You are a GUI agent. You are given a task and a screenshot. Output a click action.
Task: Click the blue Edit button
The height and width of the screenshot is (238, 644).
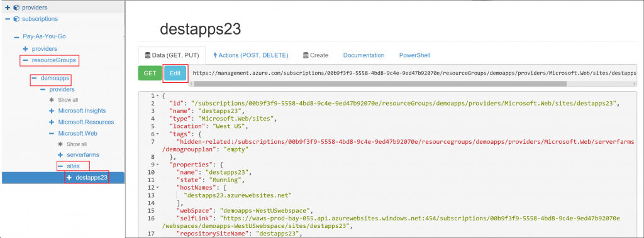point(175,73)
